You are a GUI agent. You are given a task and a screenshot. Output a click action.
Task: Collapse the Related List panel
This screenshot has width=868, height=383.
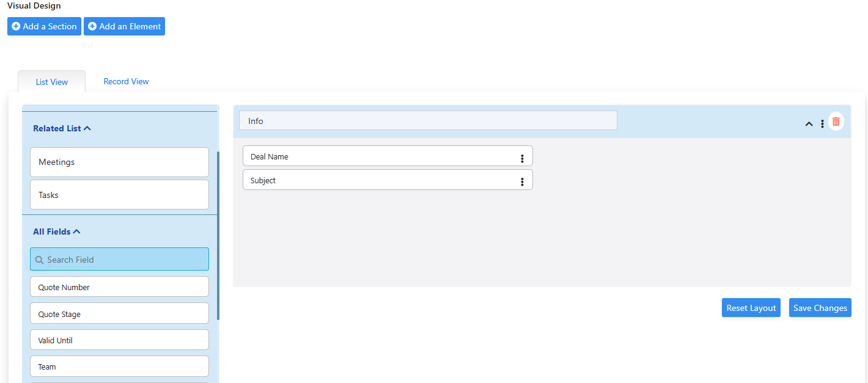pos(87,128)
